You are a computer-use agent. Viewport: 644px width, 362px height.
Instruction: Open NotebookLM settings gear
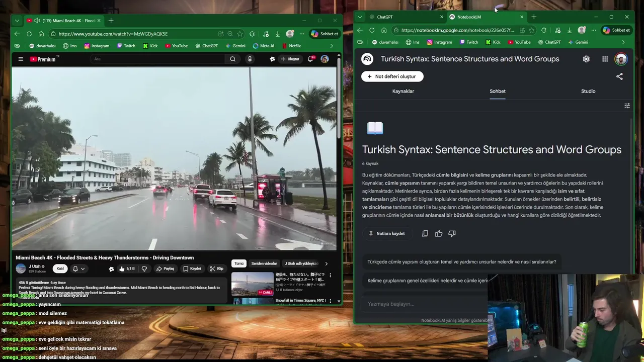coord(586,59)
